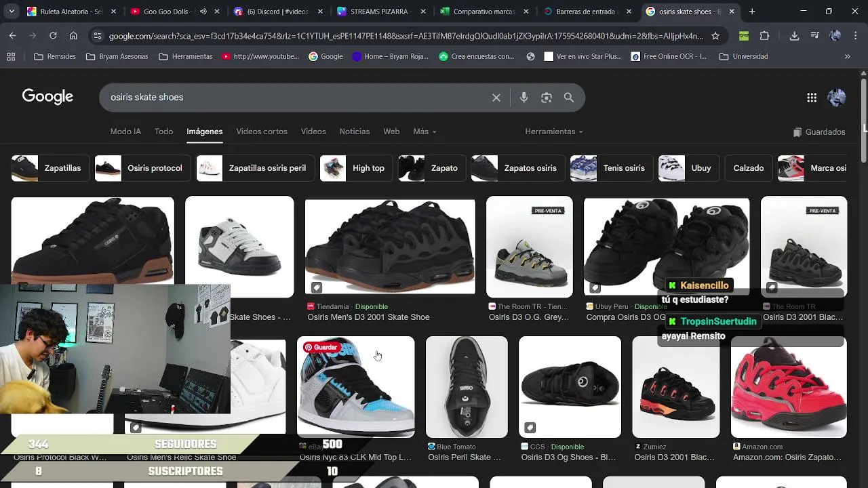Select the Web search tab
This screenshot has width=868, height=488.
coord(391,131)
